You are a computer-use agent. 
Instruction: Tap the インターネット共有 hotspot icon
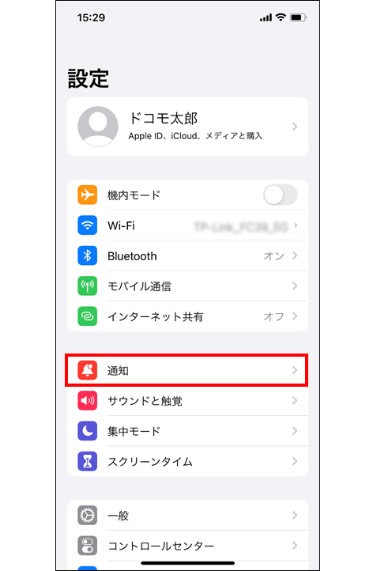[x=88, y=316]
